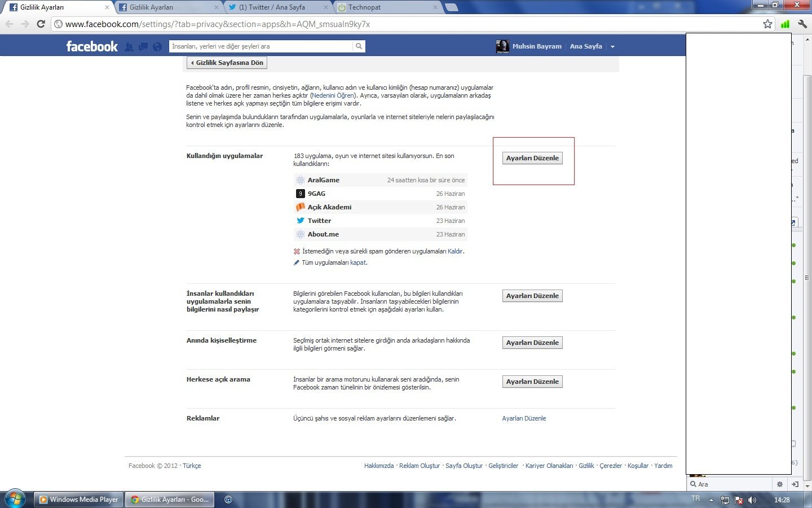The height and width of the screenshot is (508, 812).
Task: Open the Çerezler footer link
Action: (611, 466)
